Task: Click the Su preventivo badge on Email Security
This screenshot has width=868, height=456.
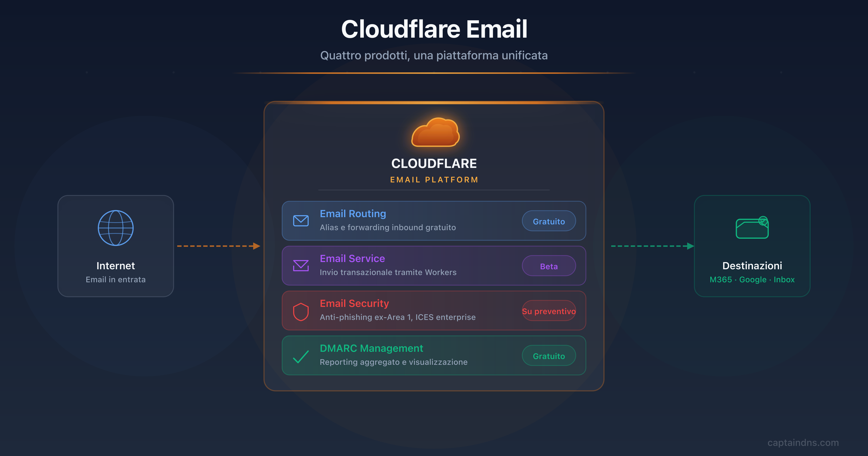Action: [549, 311]
